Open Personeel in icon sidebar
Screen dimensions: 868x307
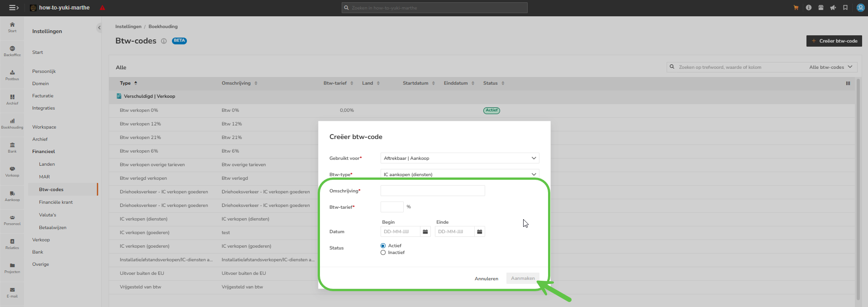[x=12, y=220]
